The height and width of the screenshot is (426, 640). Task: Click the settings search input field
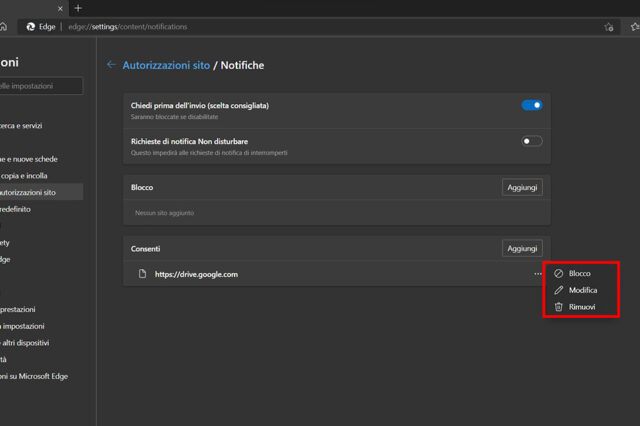40,87
